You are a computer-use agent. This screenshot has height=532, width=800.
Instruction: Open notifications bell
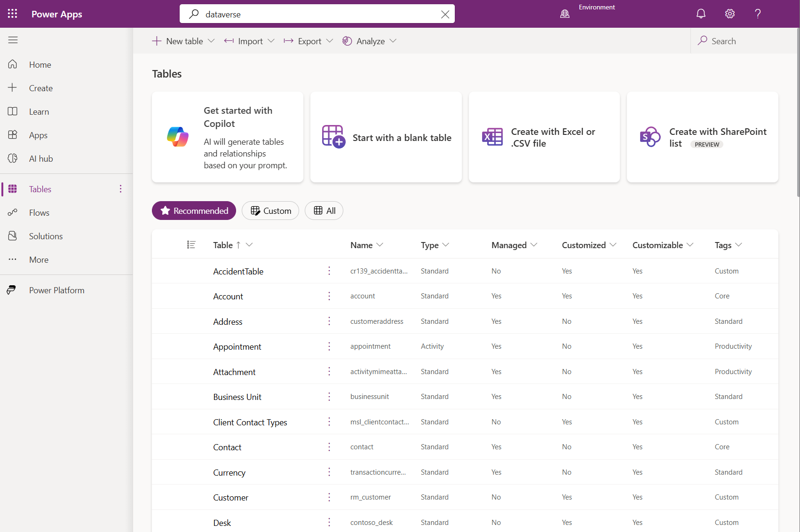pyautogui.click(x=701, y=14)
